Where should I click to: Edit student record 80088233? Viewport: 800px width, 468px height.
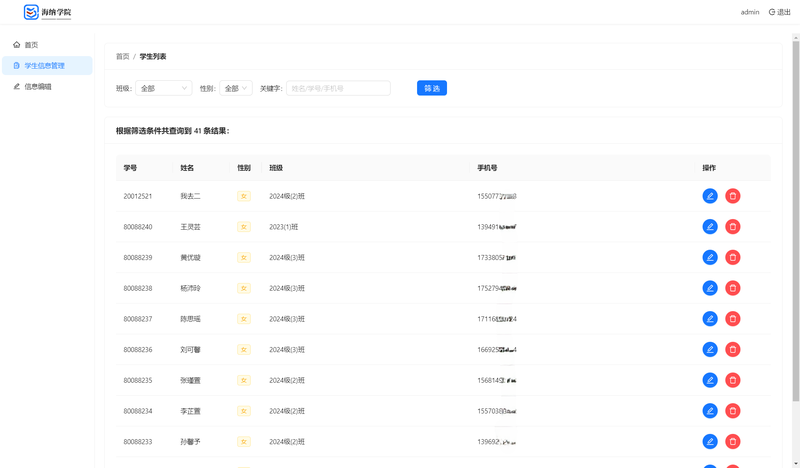(710, 441)
